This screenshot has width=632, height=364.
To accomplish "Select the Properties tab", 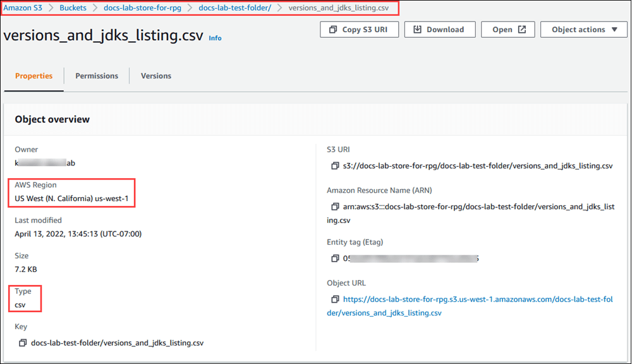I will 33,76.
